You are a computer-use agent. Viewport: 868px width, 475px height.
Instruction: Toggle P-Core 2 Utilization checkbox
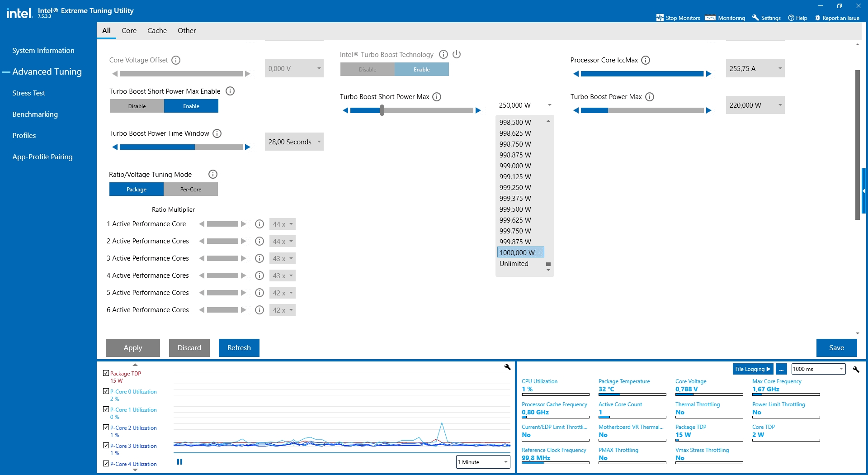(106, 427)
